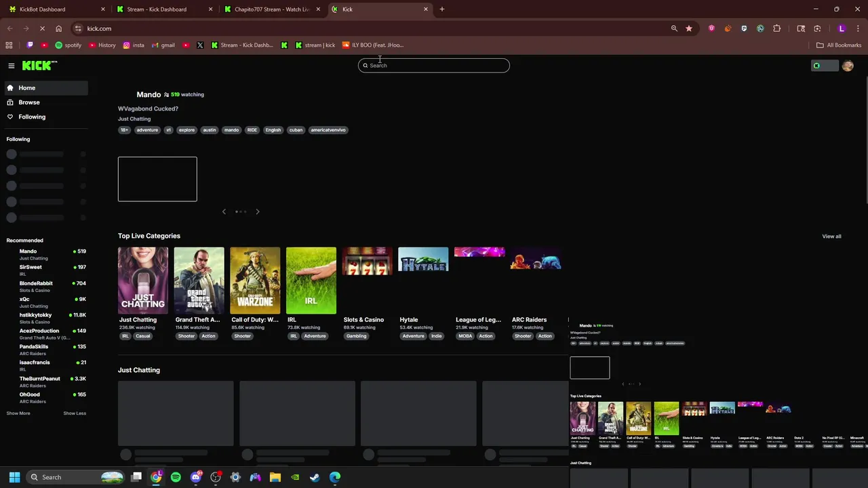
Task: Click the 'explore' tag on featured stream
Action: [186, 130]
